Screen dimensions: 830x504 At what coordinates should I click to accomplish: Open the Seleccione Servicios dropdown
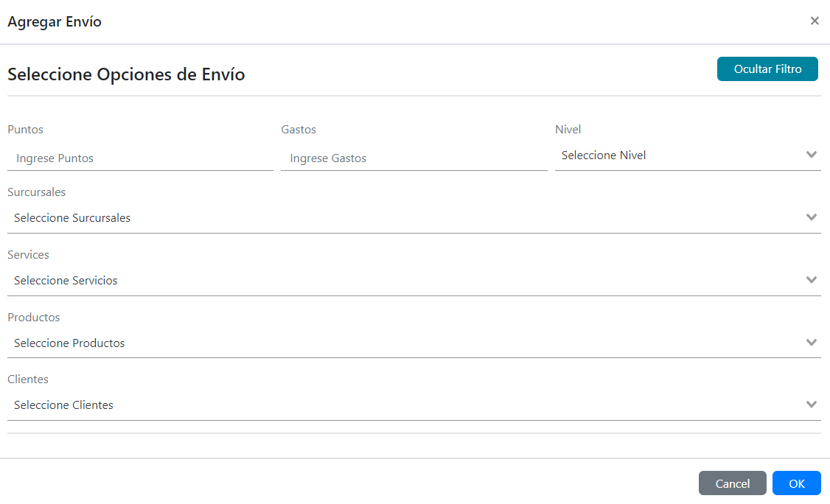coord(405,281)
